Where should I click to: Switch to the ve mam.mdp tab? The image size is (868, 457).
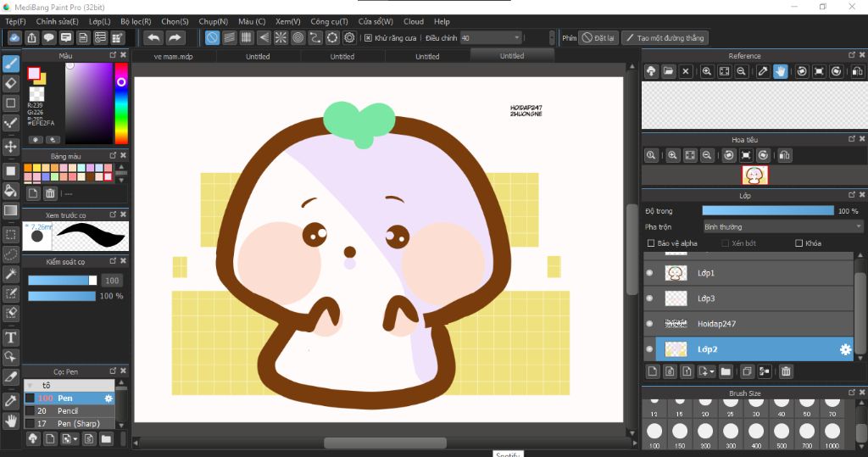coord(173,56)
